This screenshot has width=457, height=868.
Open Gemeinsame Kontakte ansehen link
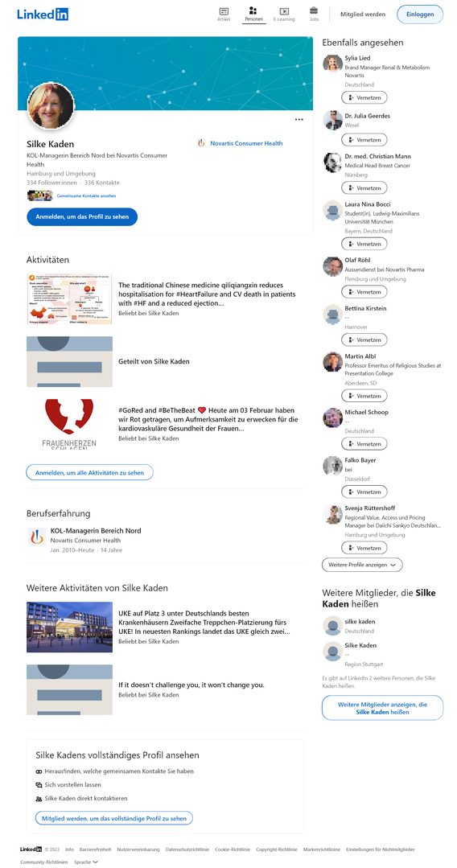(86, 196)
